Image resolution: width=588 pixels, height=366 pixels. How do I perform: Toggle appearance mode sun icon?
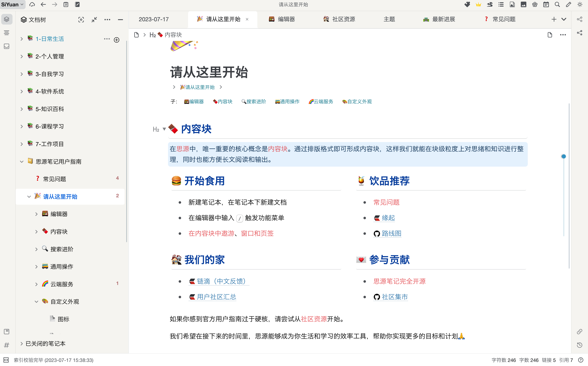pyautogui.click(x=580, y=5)
